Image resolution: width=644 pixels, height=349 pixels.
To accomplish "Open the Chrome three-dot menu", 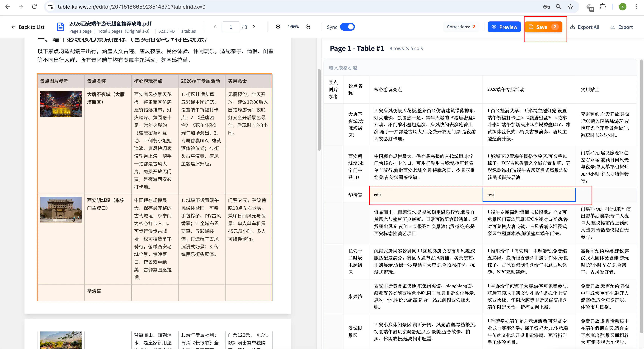I will [x=636, y=7].
